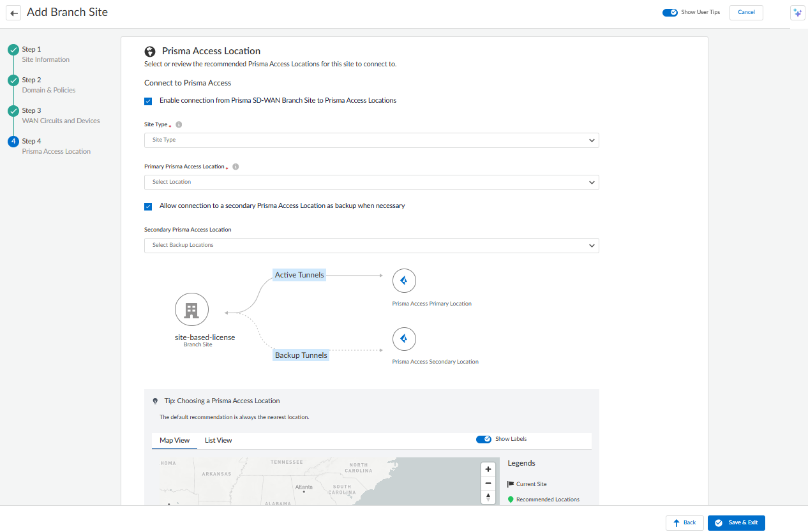The width and height of the screenshot is (808, 532).
Task: Uncheck Enable connection to Prisma Access Locations
Action: coord(148,101)
